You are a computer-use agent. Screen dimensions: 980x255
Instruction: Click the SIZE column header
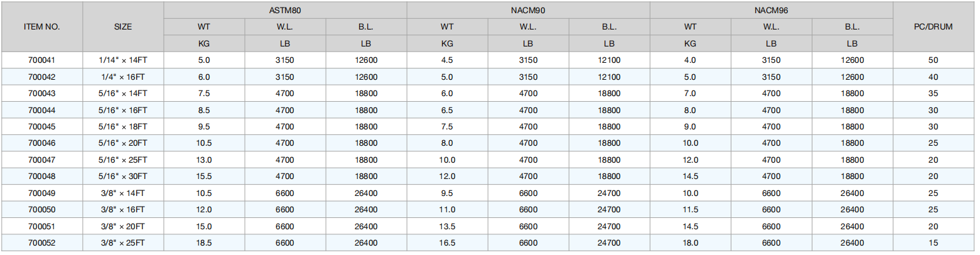pyautogui.click(x=123, y=27)
